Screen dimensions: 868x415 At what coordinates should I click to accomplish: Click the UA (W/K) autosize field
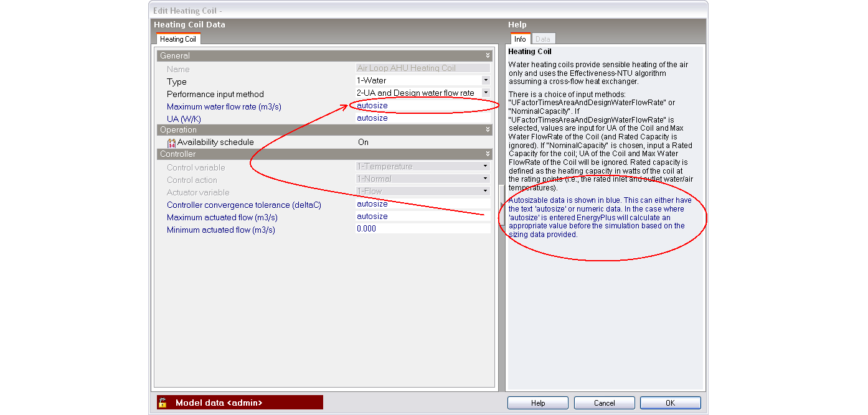(422, 118)
